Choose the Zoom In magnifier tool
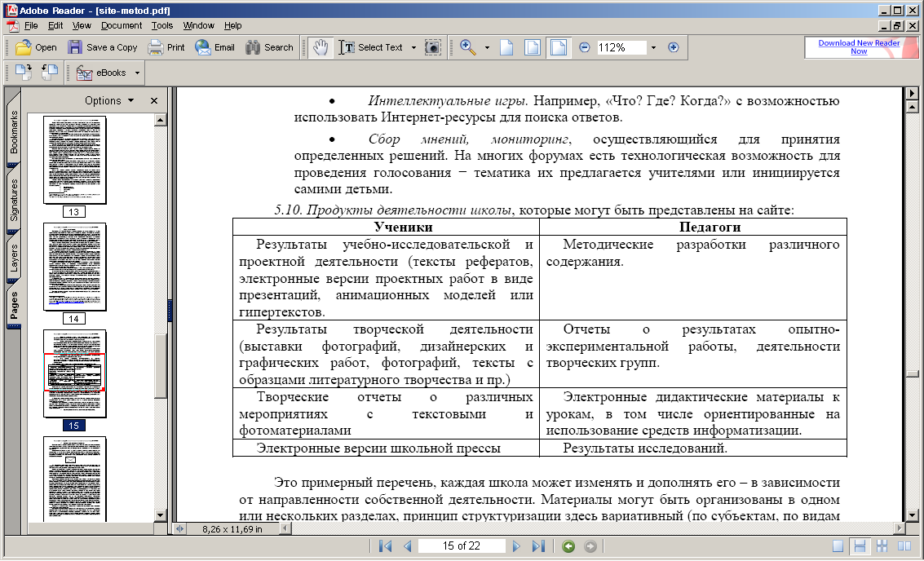The image size is (924, 561). pos(468,47)
